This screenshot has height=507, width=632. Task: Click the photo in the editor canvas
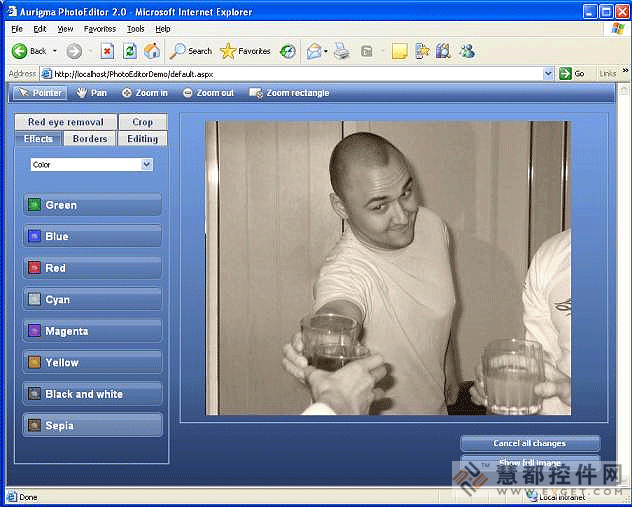click(x=388, y=268)
